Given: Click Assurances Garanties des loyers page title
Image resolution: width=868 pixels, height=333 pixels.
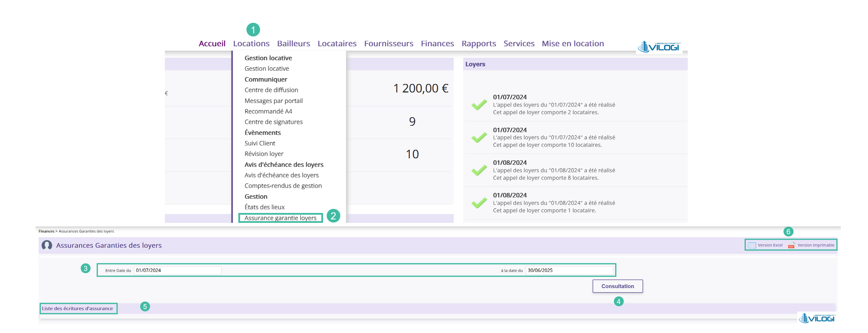Looking at the screenshot, I should (109, 245).
